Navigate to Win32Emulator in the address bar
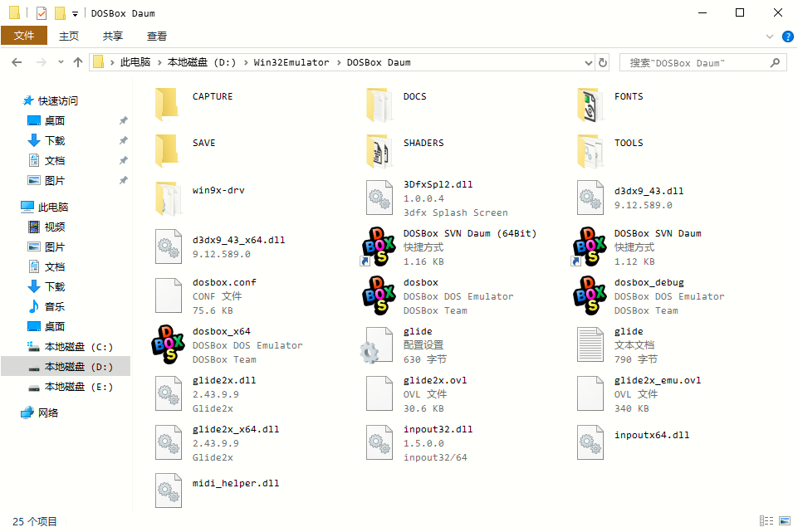Screen dimensions: 798x532 [x=291, y=62]
